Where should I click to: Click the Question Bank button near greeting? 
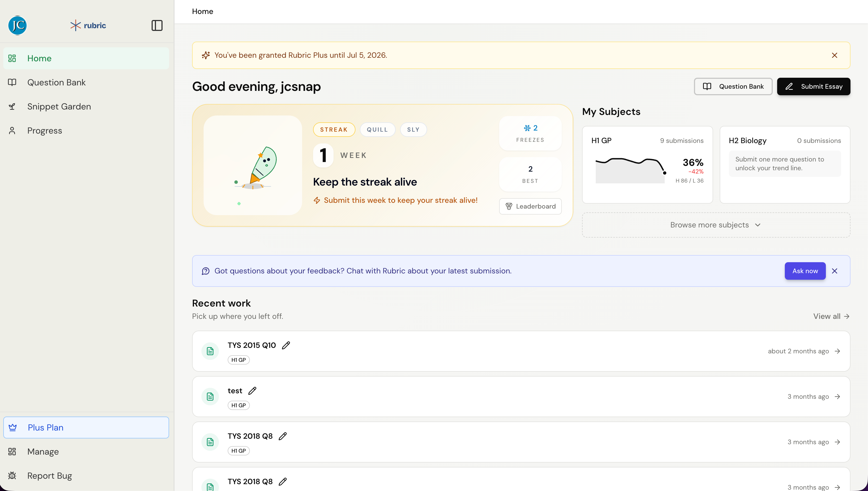[733, 86]
